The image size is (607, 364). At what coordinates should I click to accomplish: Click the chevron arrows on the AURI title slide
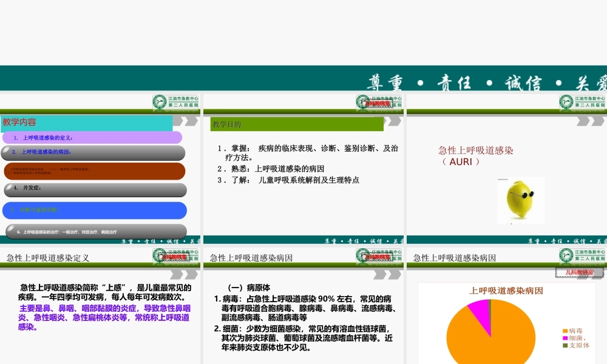(x=592, y=121)
